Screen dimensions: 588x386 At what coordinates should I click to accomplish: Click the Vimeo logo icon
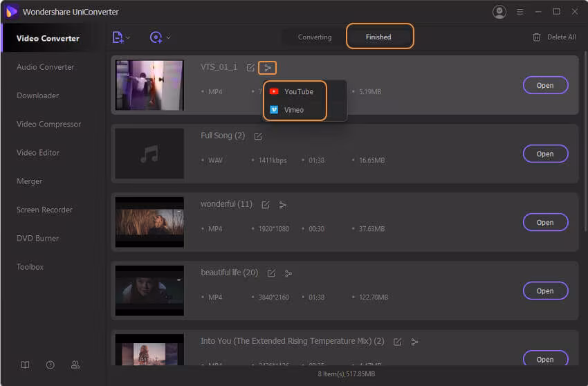tap(274, 109)
